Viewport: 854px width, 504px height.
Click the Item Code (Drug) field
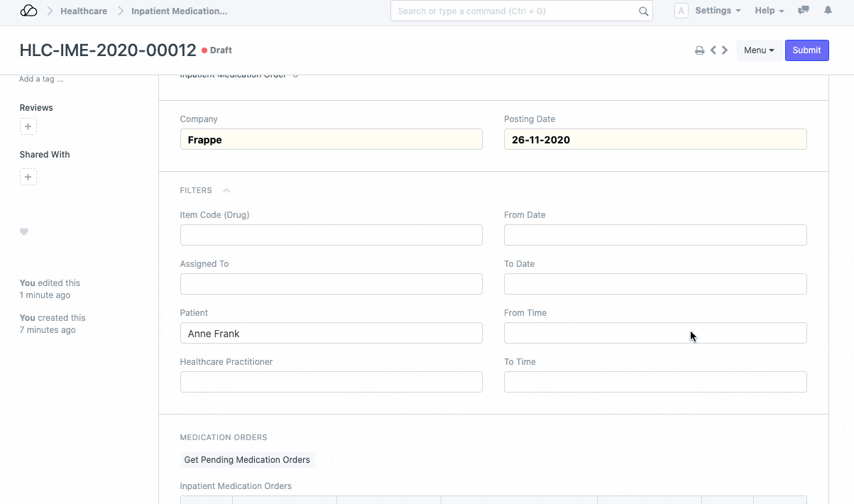(x=331, y=235)
